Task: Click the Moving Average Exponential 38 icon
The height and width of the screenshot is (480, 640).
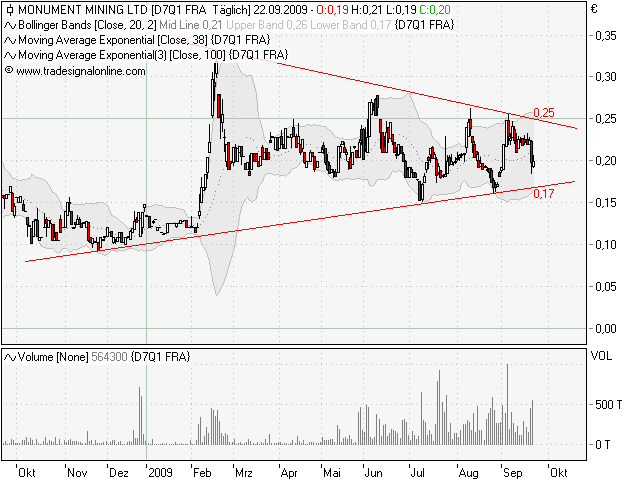Action: tap(10, 39)
